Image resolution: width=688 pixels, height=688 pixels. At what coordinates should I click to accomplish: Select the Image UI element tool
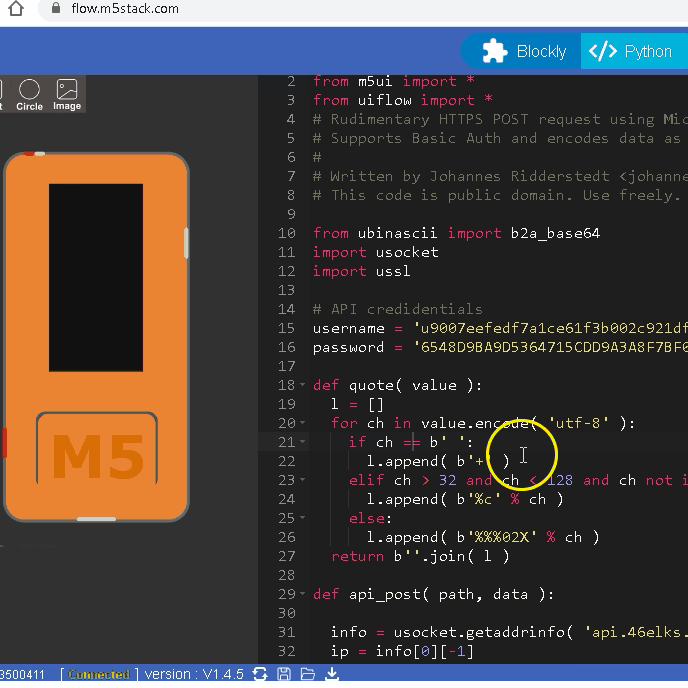point(67,95)
